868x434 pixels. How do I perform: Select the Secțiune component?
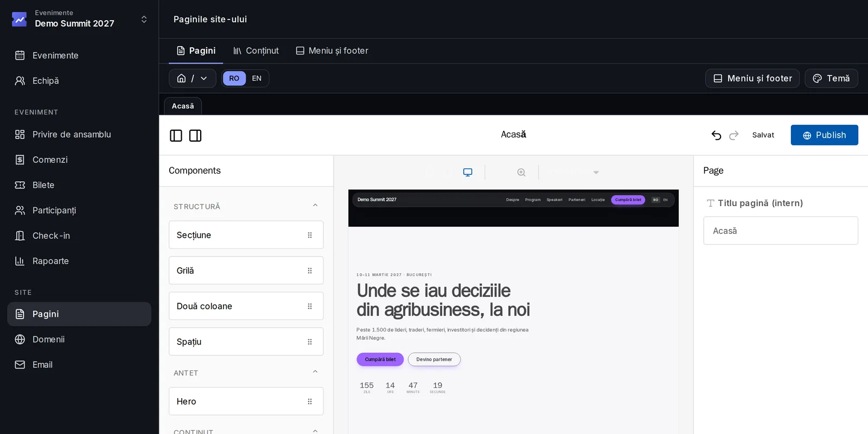pyautogui.click(x=246, y=235)
